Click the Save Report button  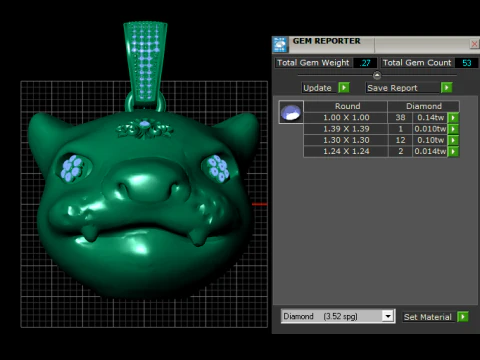(403, 88)
